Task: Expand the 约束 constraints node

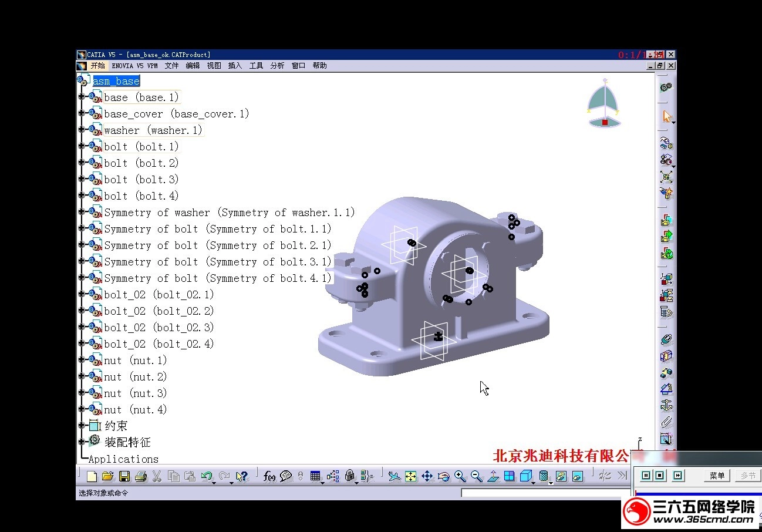Action: pyautogui.click(x=82, y=426)
